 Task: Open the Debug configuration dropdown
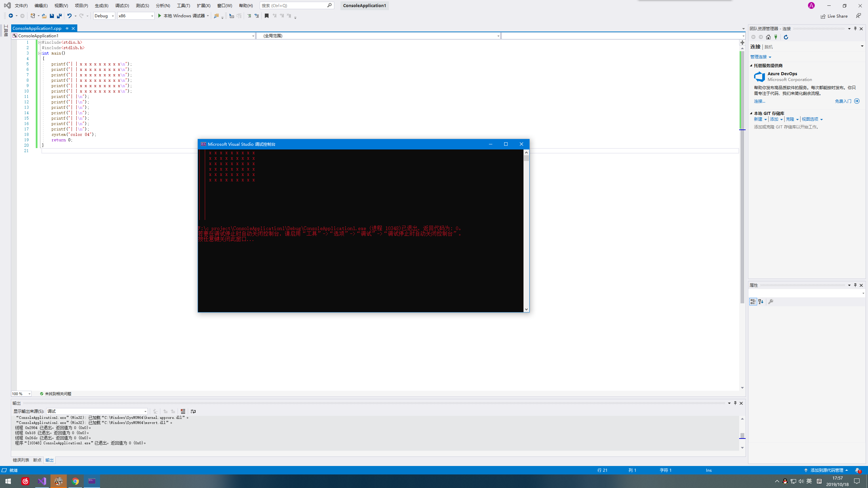coord(104,16)
